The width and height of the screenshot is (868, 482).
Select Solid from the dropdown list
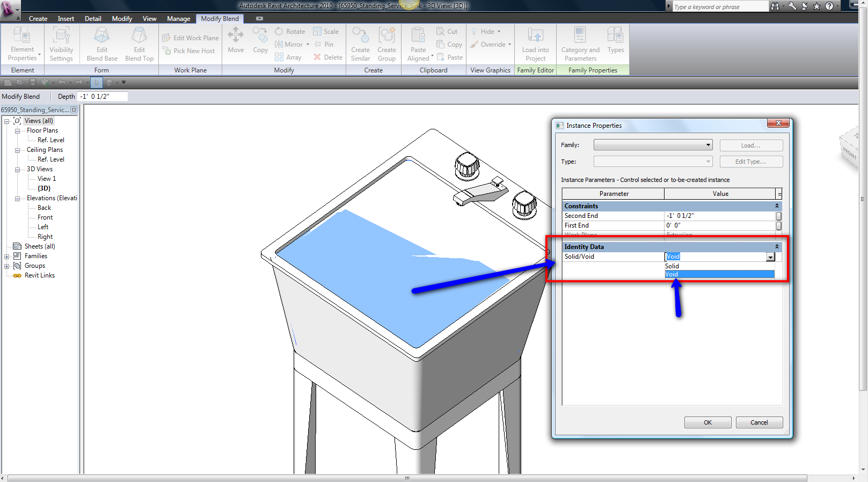(x=719, y=266)
